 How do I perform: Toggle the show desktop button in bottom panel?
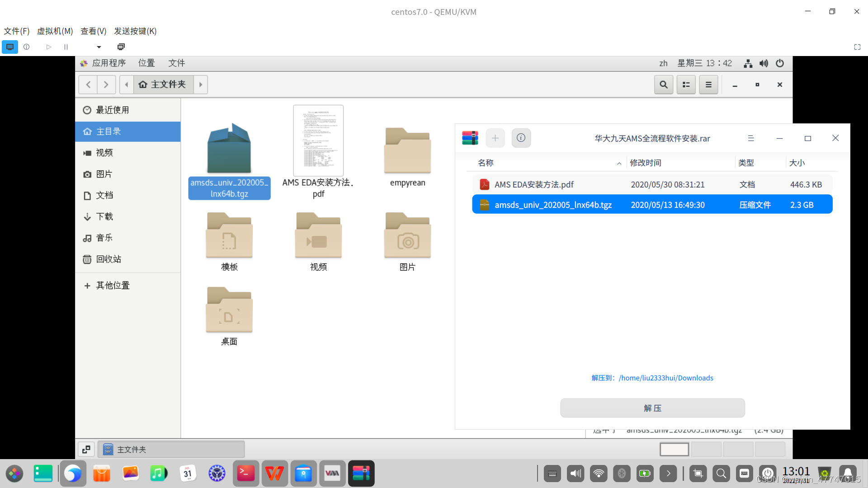[x=86, y=449]
